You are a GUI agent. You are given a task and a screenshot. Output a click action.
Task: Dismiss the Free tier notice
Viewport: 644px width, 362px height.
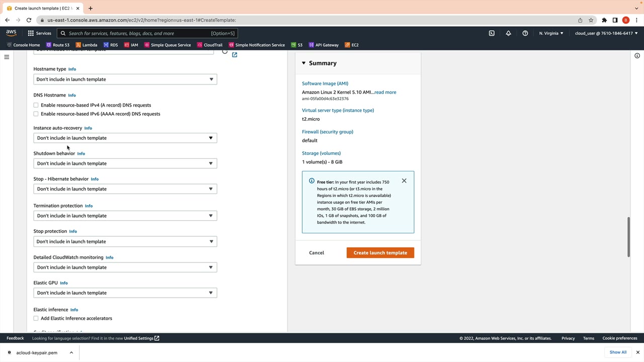click(x=404, y=180)
